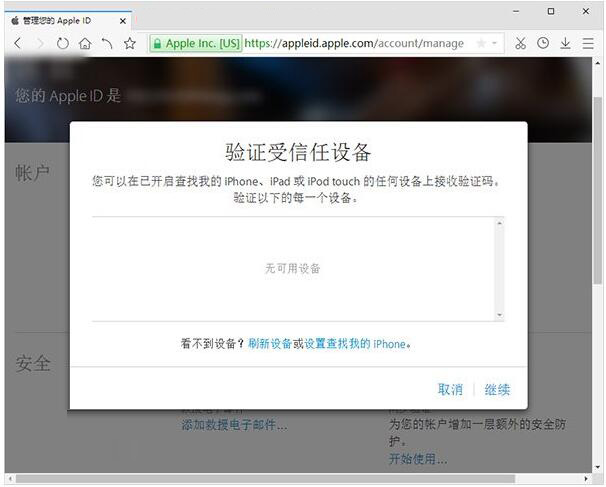This screenshot has height=487, width=606.
Task: Click the page vertical scrollbar thumb
Action: pos(597,191)
